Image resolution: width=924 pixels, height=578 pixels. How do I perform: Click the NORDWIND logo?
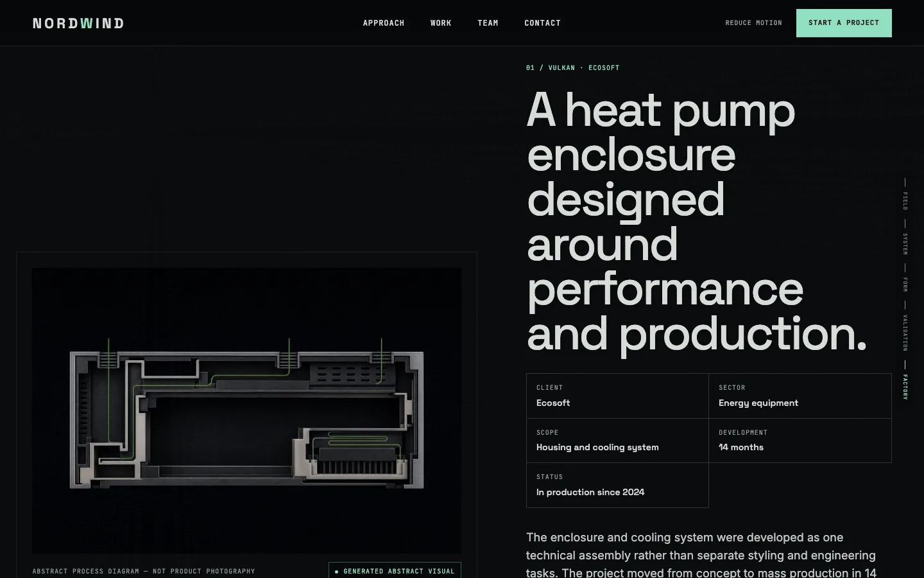point(78,23)
